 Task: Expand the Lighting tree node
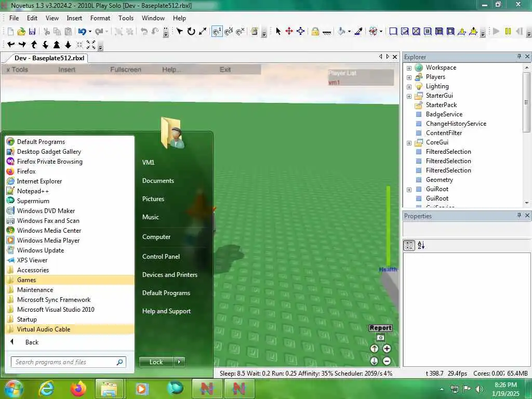409,87
